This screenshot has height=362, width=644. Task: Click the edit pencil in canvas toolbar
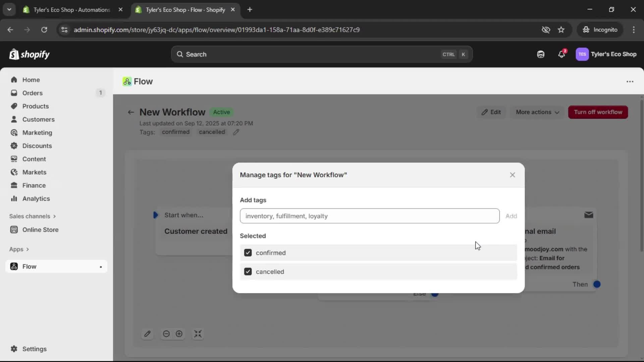[148, 334]
